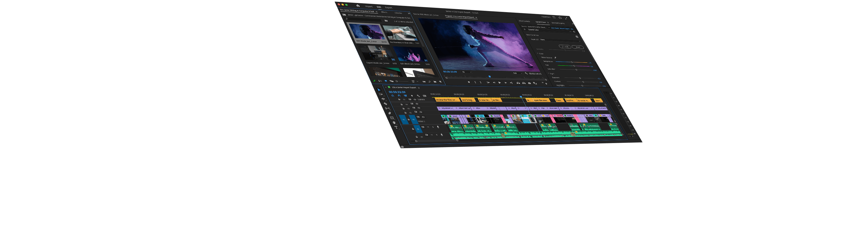The width and height of the screenshot is (868, 247).
Task: Click the White Balance eyedropper
Action: tap(555, 57)
